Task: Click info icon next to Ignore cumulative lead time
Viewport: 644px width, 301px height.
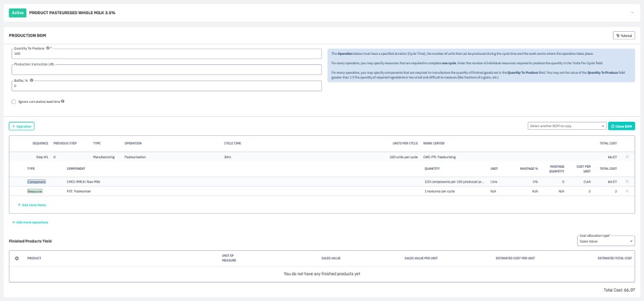Action: (63, 101)
